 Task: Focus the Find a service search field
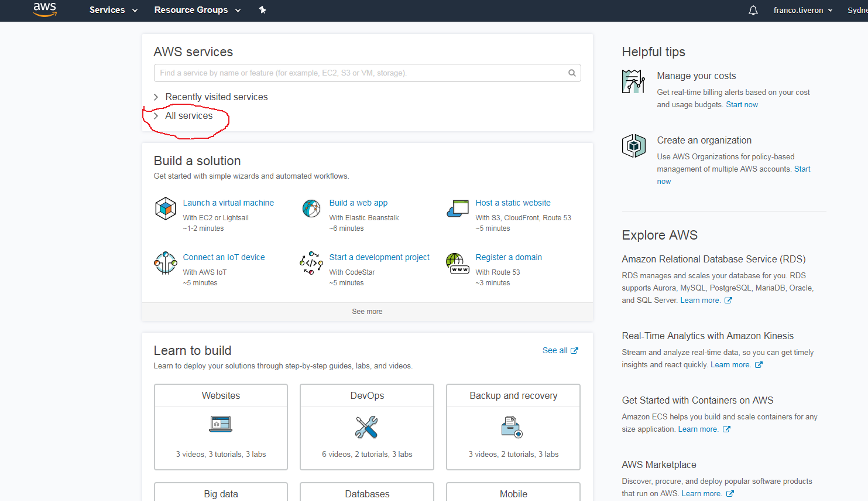(x=367, y=73)
